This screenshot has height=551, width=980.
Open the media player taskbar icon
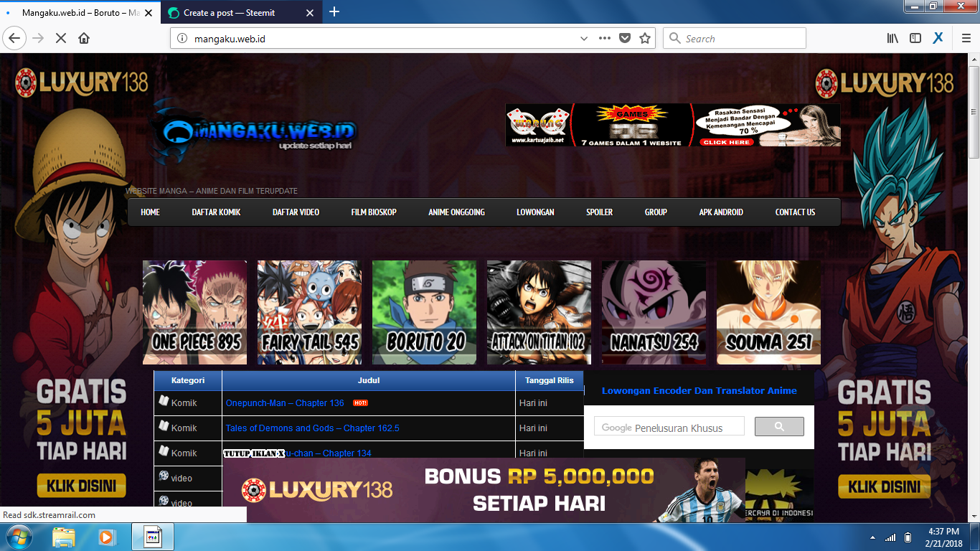pyautogui.click(x=106, y=537)
